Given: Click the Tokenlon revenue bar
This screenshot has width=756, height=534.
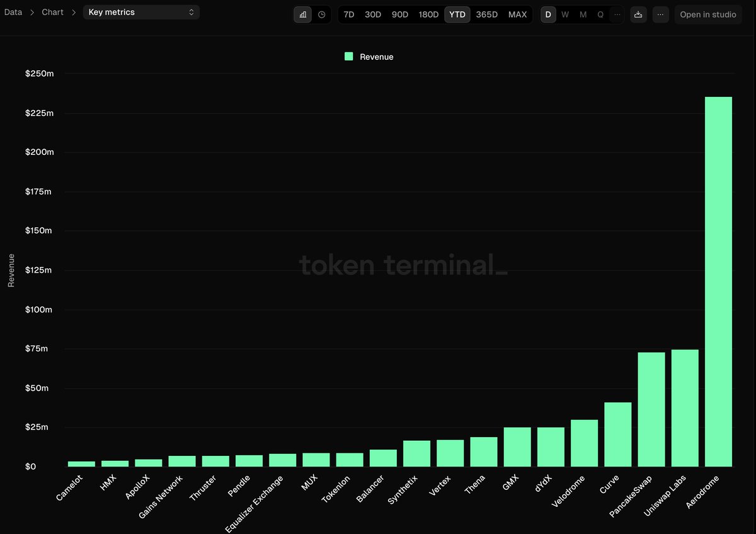Looking at the screenshot, I should pyautogui.click(x=350, y=460).
